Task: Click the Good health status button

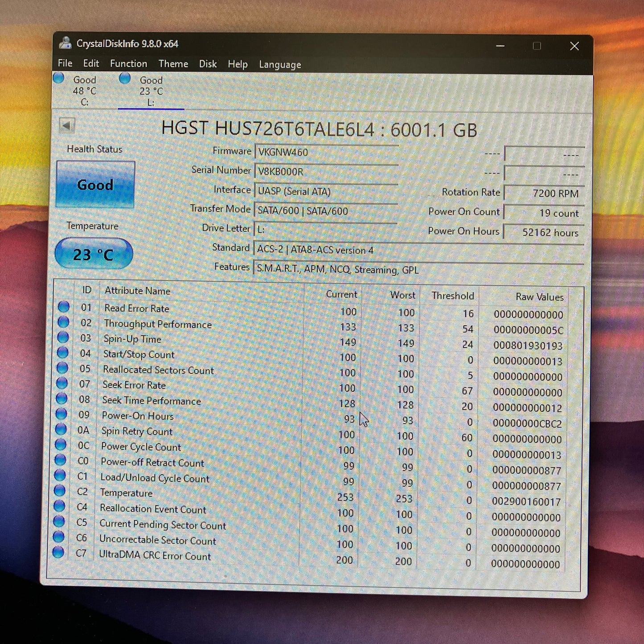Action: (x=95, y=185)
